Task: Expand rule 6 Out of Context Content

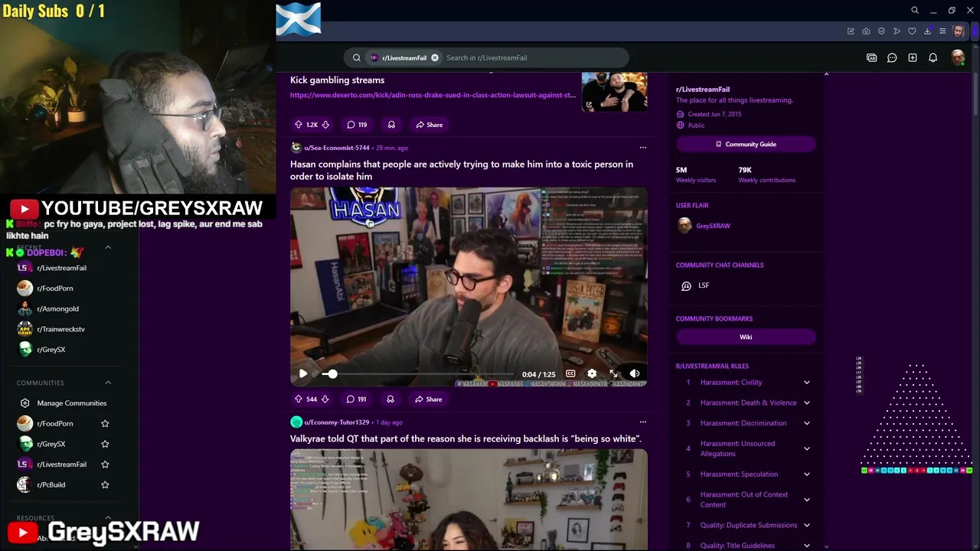Action: [806, 500]
